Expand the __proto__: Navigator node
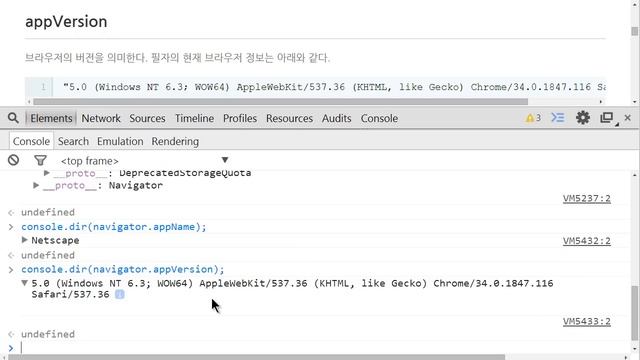 pyautogui.click(x=36, y=185)
